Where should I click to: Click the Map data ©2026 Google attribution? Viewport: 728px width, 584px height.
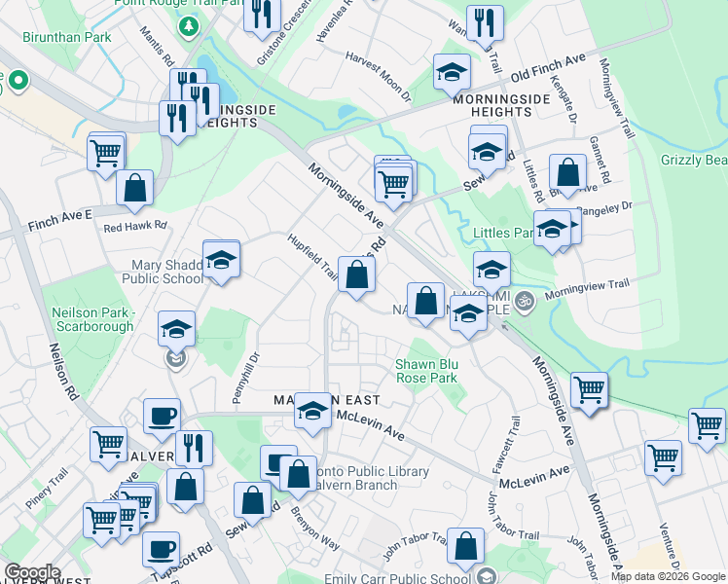click(x=669, y=577)
